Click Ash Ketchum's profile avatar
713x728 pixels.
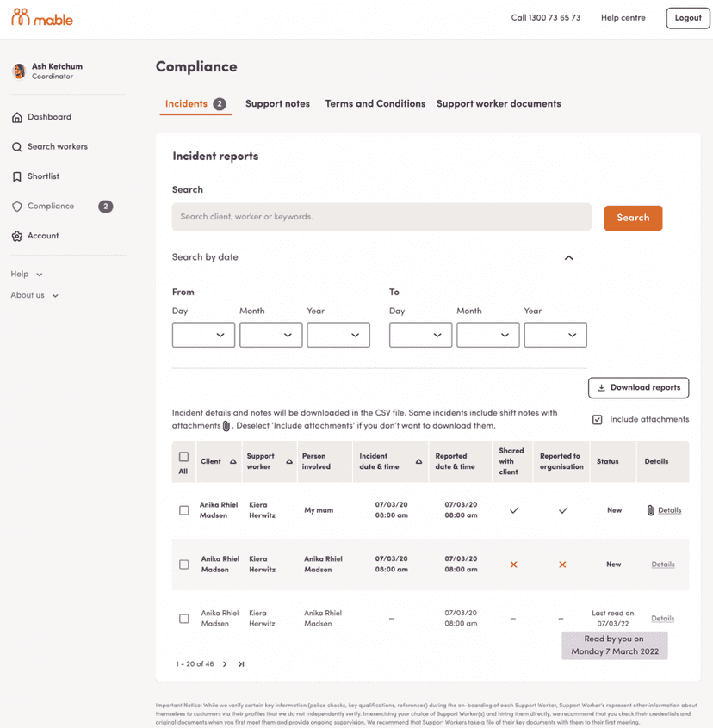click(x=19, y=71)
